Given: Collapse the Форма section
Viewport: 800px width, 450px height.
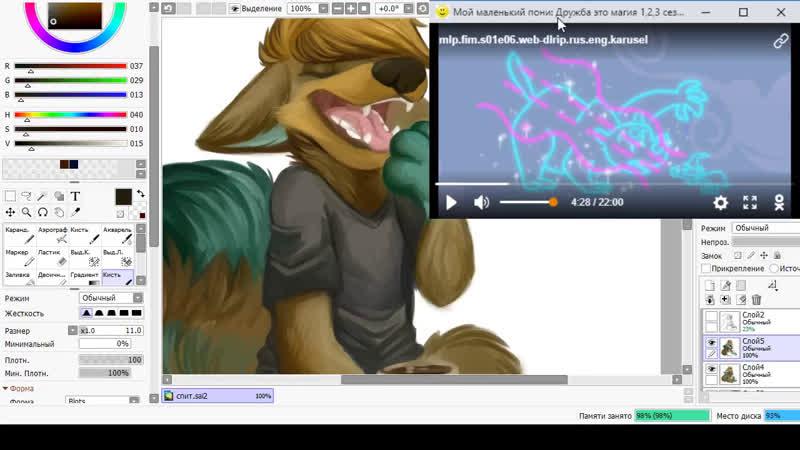Looking at the screenshot, I should [5, 389].
